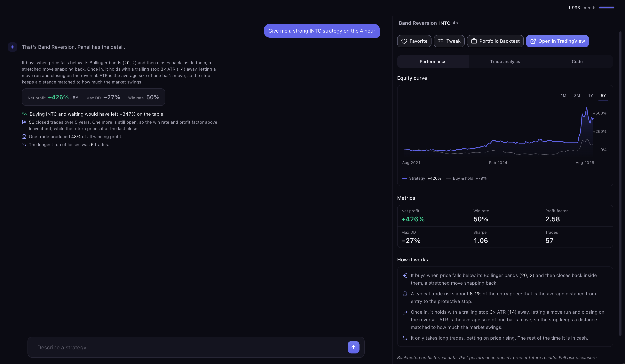Click the user message about INTC strategy

[x=322, y=31]
